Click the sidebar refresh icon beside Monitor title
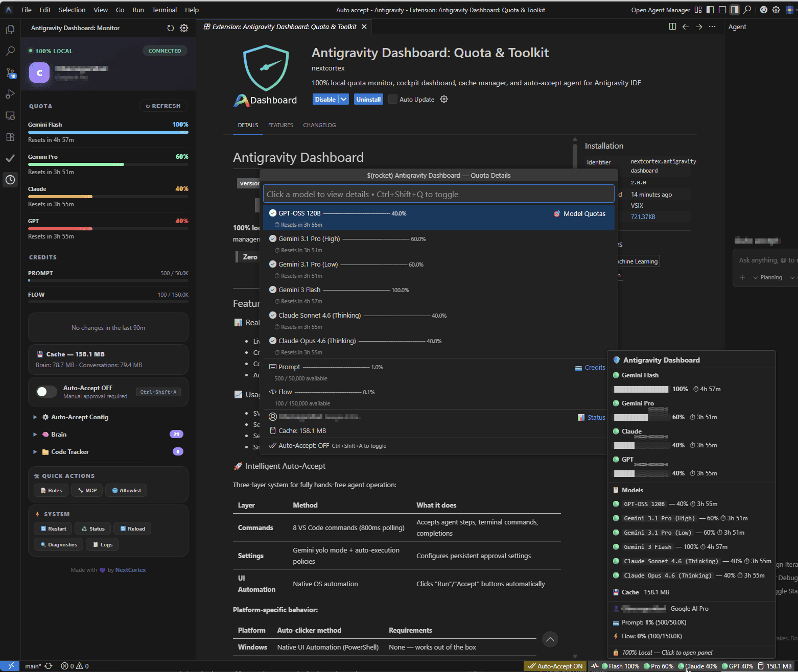 click(x=171, y=28)
